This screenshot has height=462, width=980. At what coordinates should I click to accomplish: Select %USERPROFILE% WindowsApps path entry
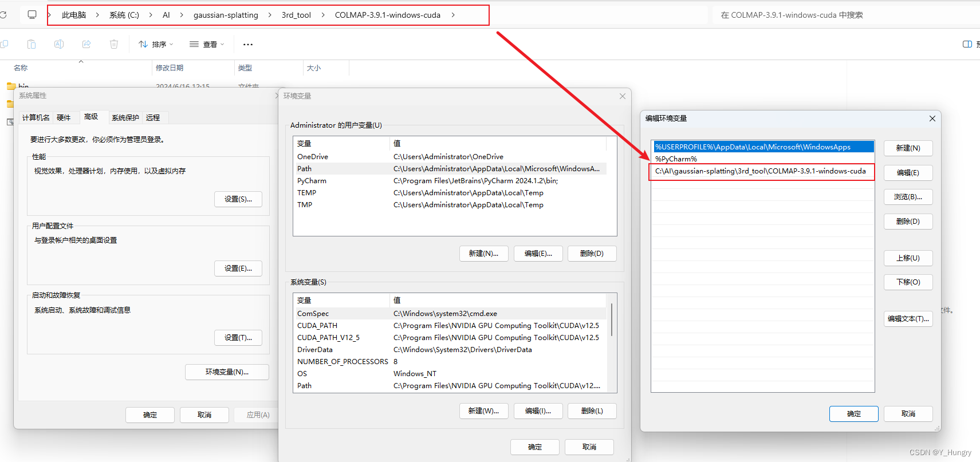click(x=763, y=147)
